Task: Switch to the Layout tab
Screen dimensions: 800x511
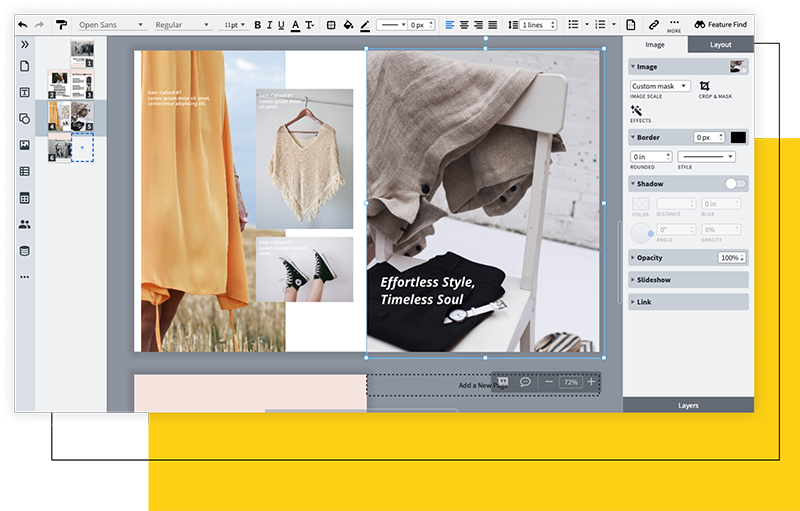Action: click(721, 44)
